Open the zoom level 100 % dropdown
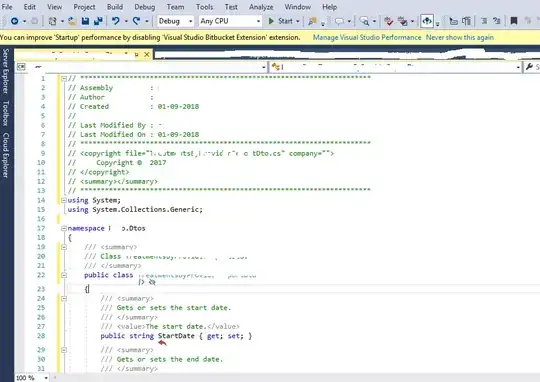The height and width of the screenshot is (382, 540). [x=32, y=378]
